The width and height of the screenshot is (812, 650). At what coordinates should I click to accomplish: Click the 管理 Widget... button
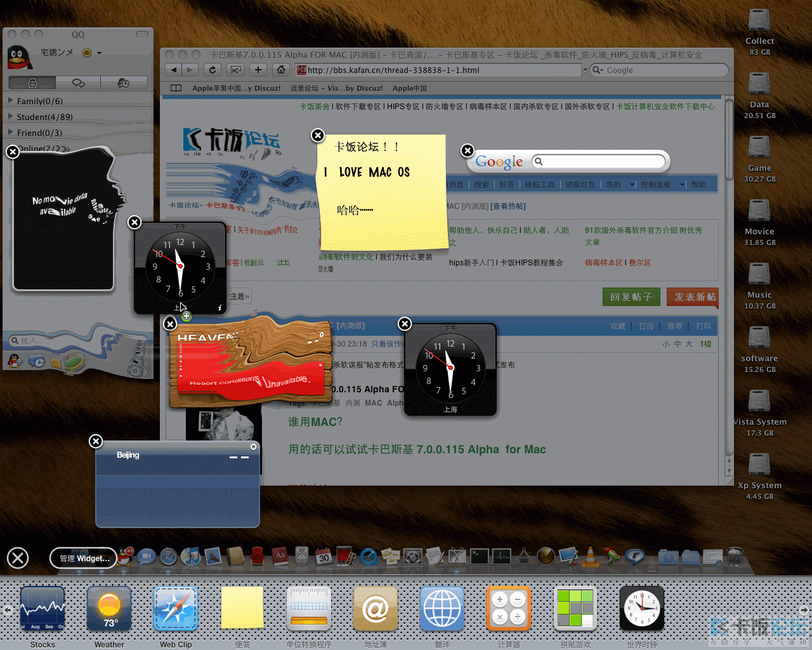[84, 559]
